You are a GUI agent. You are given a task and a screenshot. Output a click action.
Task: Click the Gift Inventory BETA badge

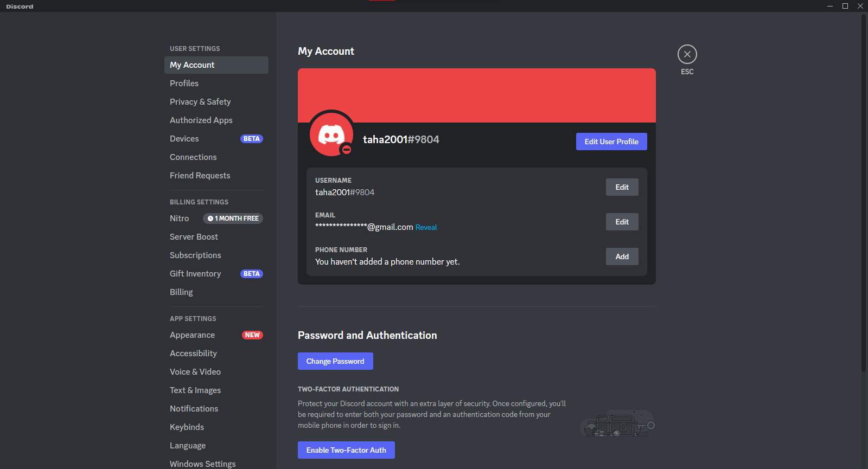tap(252, 274)
